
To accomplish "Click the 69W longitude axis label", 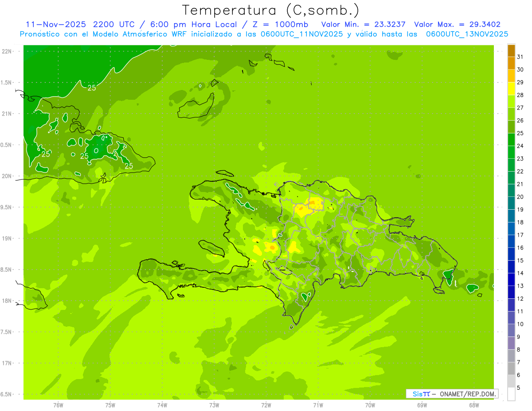I will click(422, 405).
